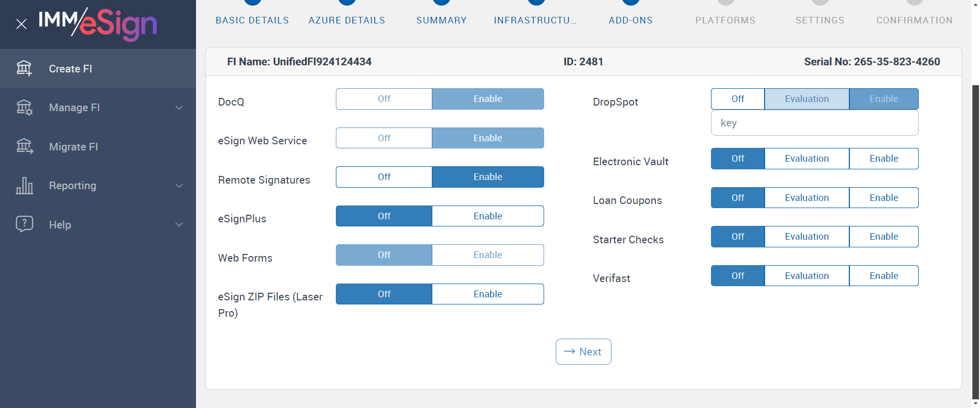The width and height of the screenshot is (980, 408).
Task: Enable DropSpot
Action: coord(884,99)
